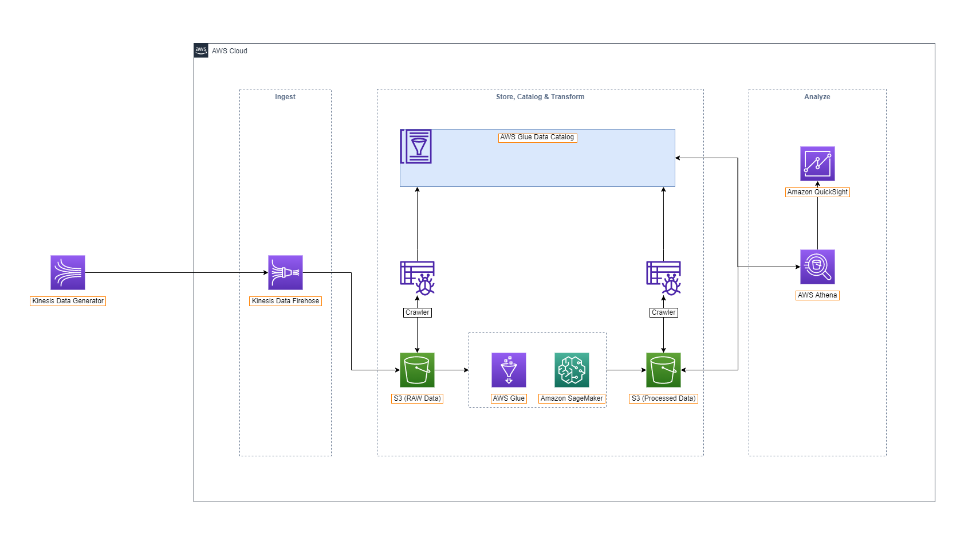The image size is (980, 536).
Task: Select the AWS Glue funnel icon
Action: 509,370
